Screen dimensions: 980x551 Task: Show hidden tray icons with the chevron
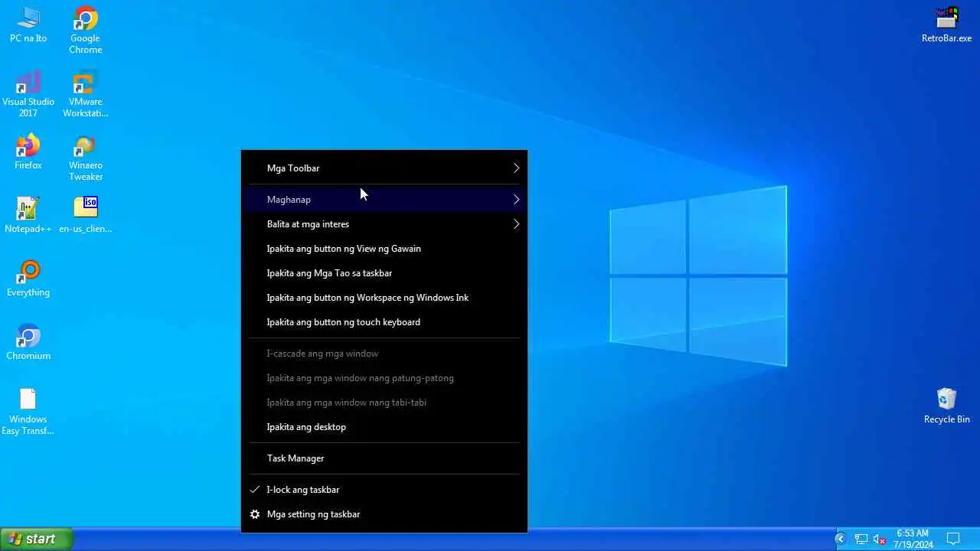840,539
